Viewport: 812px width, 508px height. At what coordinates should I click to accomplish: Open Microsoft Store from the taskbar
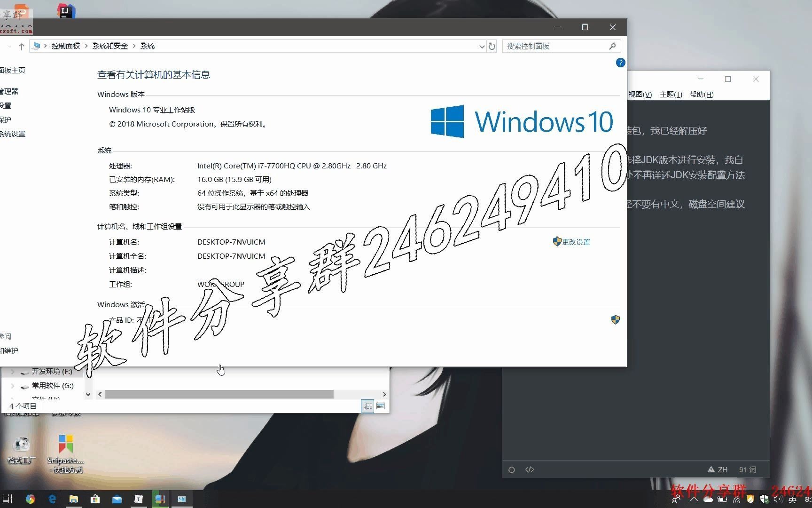tap(95, 499)
